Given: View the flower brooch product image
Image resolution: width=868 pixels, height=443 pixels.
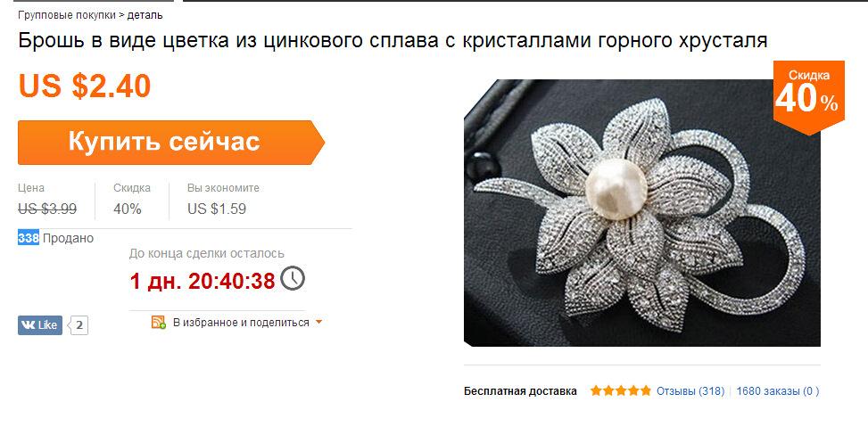Looking at the screenshot, I should pos(642,213).
